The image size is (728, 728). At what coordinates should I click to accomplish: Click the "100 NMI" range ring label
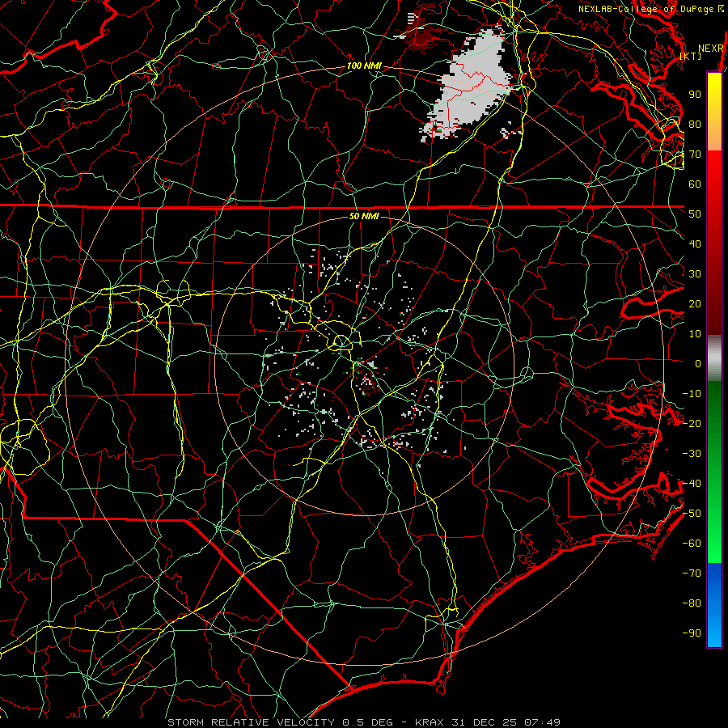[x=364, y=66]
